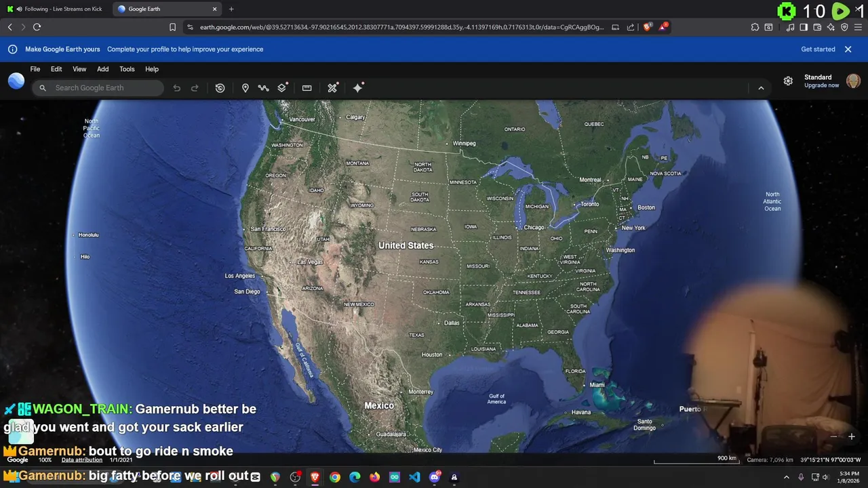Image resolution: width=868 pixels, height=488 pixels.
Task: Close the Google Earth browser tab
Action: tap(215, 9)
